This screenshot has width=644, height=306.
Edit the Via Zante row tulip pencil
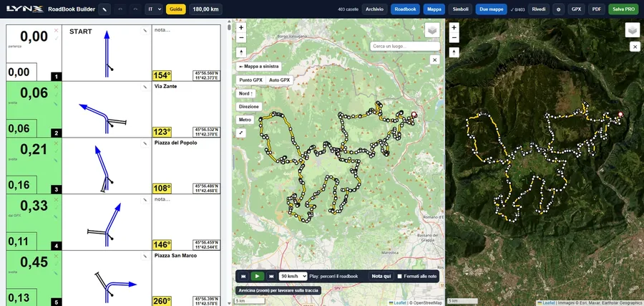pos(145,87)
